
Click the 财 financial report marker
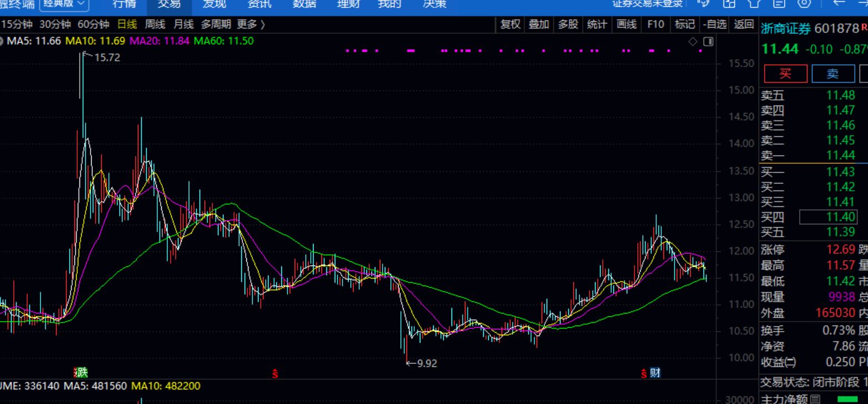[x=655, y=372]
